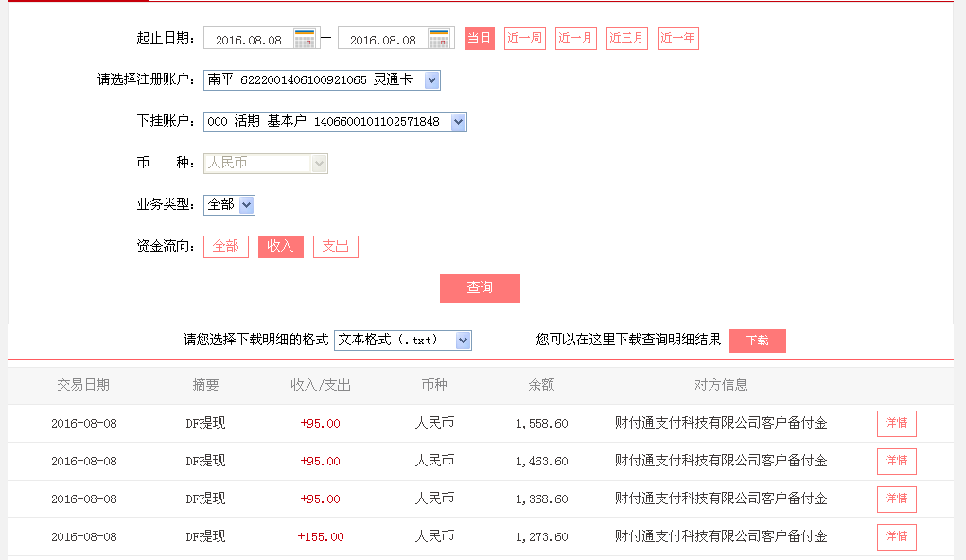
Task: Open the start date calendar picker
Action: 305,38
